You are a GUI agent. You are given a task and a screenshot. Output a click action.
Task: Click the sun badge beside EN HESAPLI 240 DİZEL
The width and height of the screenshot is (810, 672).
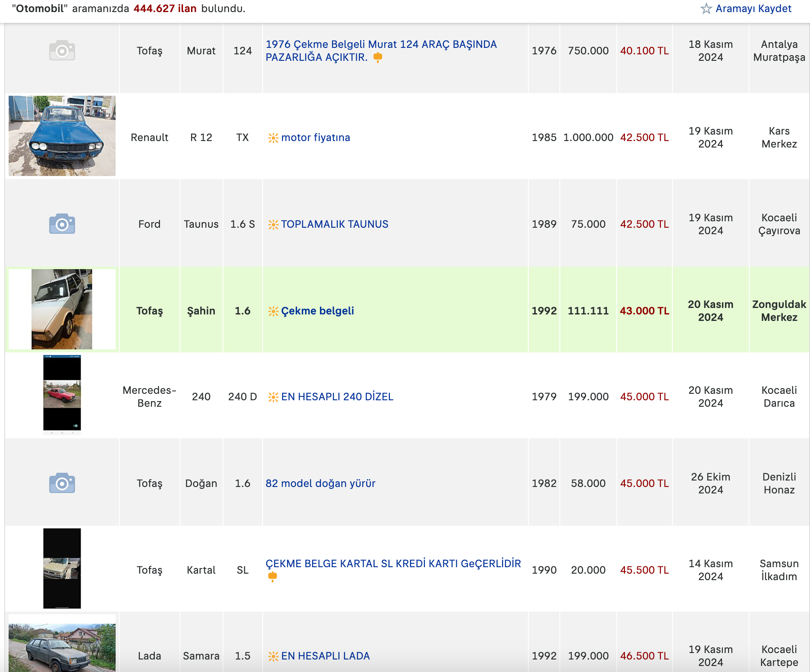273,397
